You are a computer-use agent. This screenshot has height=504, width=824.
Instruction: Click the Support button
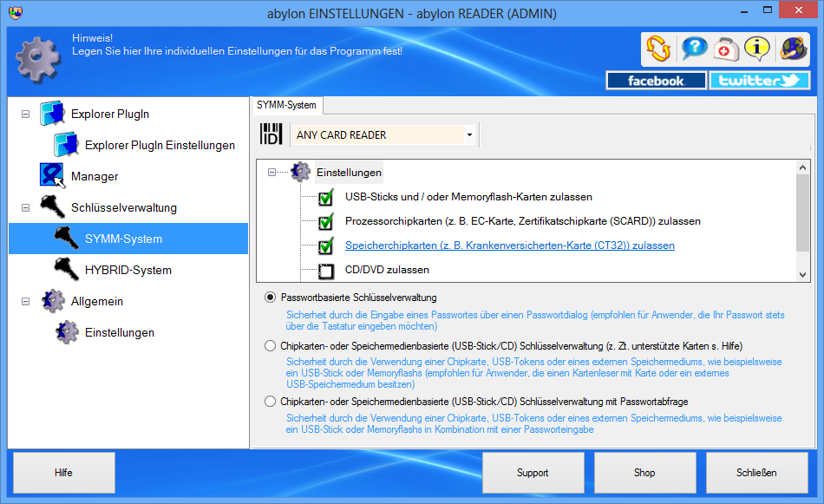point(533,473)
